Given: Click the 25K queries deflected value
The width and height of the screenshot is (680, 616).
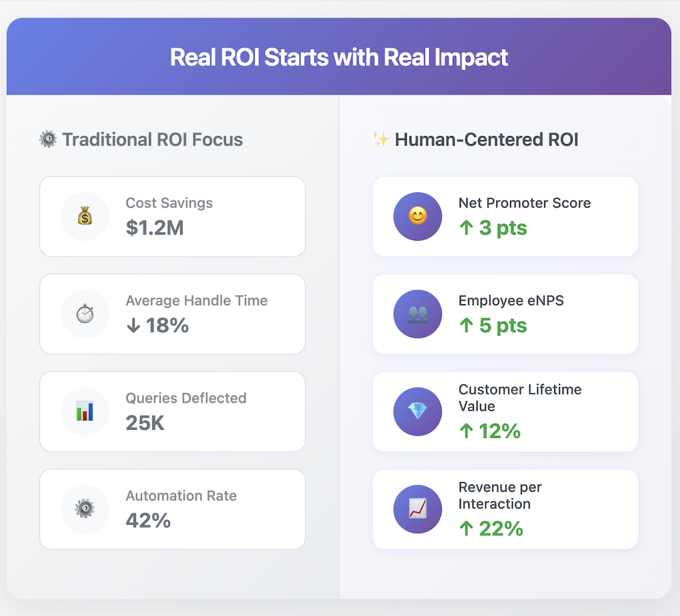Looking at the screenshot, I should pyautogui.click(x=145, y=423).
